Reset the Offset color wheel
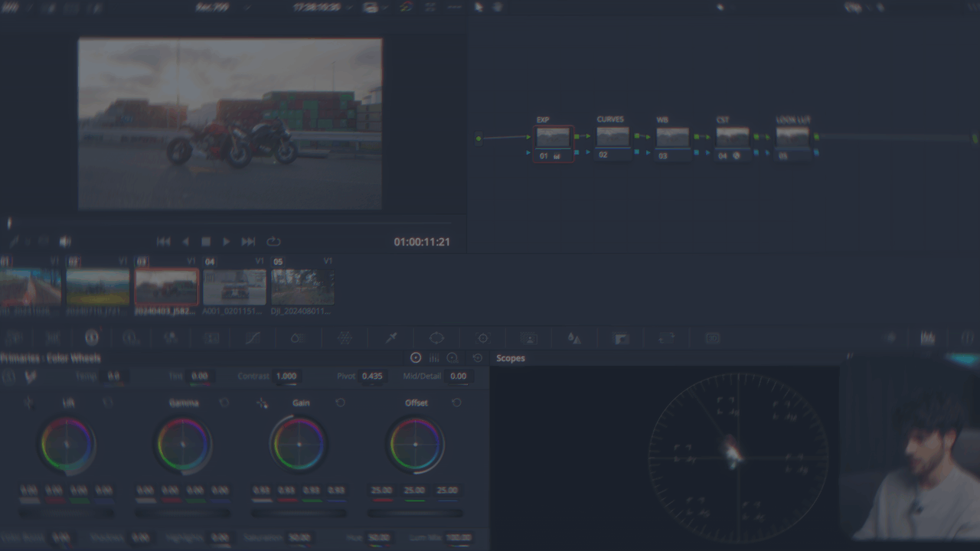 click(x=457, y=403)
